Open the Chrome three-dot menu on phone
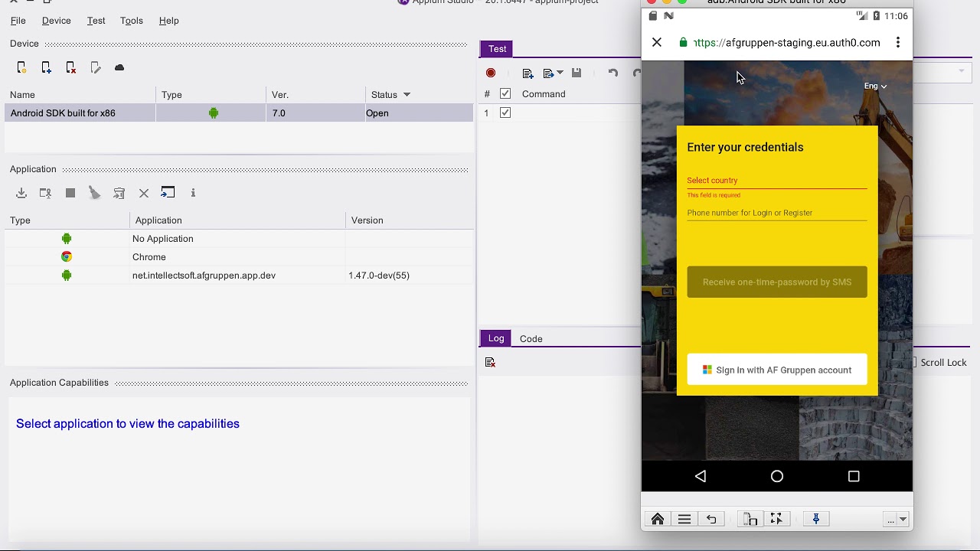 click(898, 43)
